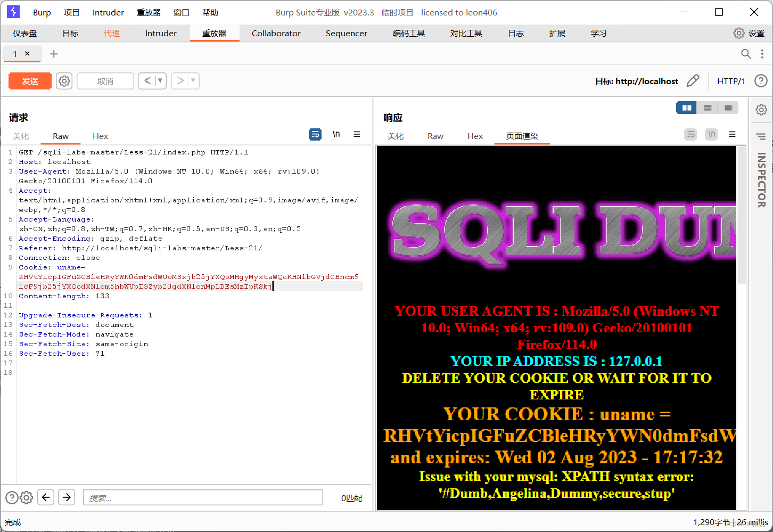Open the 项目 menu
This screenshot has height=532, width=773.
[x=71, y=12]
